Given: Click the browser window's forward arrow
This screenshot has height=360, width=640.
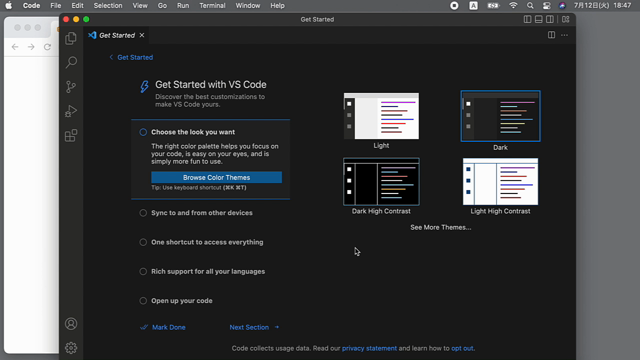Looking at the screenshot, I should (31, 47).
